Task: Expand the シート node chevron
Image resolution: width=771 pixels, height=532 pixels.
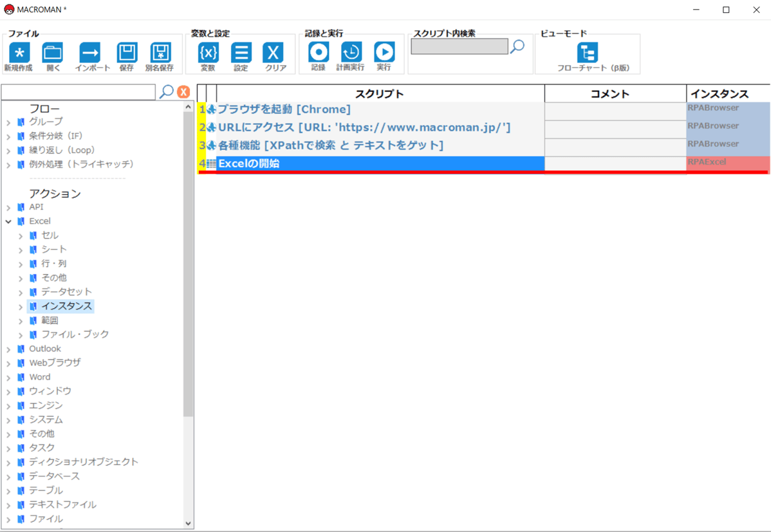Action: 21,250
